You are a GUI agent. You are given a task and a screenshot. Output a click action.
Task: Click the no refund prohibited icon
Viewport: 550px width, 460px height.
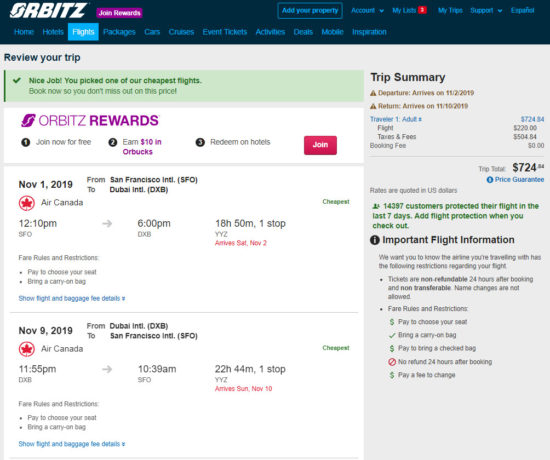(x=392, y=362)
